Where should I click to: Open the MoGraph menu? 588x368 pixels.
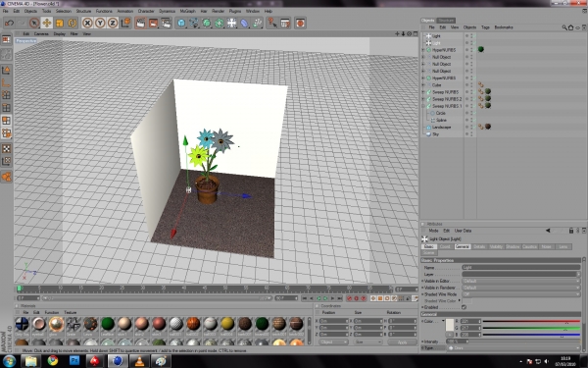click(187, 11)
